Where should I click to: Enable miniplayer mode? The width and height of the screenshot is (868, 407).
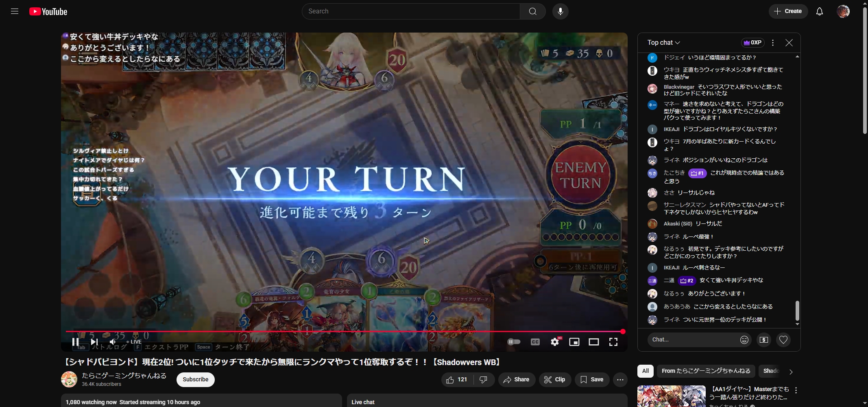574,342
